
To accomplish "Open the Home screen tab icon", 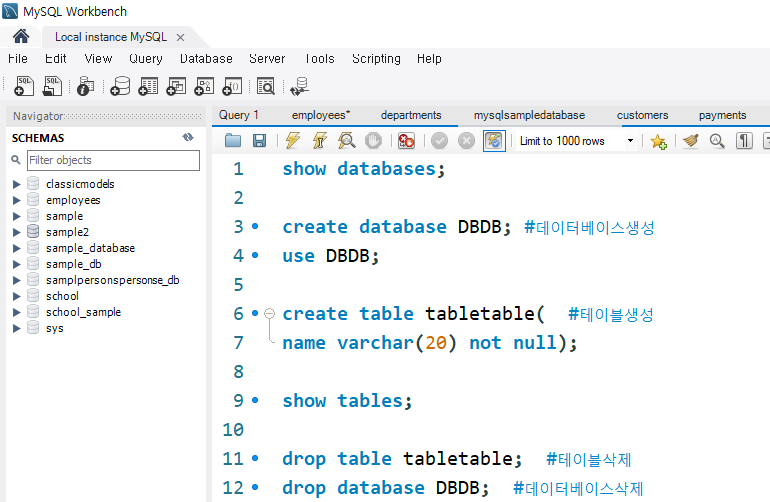I will tap(21, 36).
